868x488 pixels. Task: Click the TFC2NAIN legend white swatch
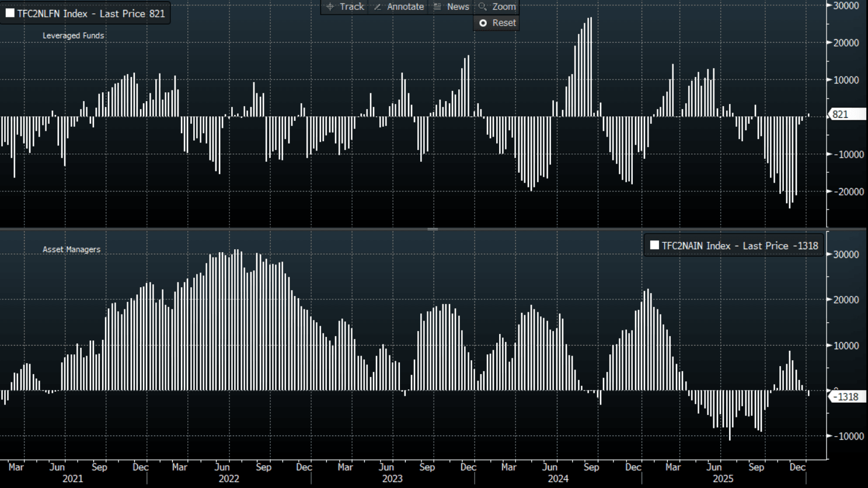click(654, 245)
